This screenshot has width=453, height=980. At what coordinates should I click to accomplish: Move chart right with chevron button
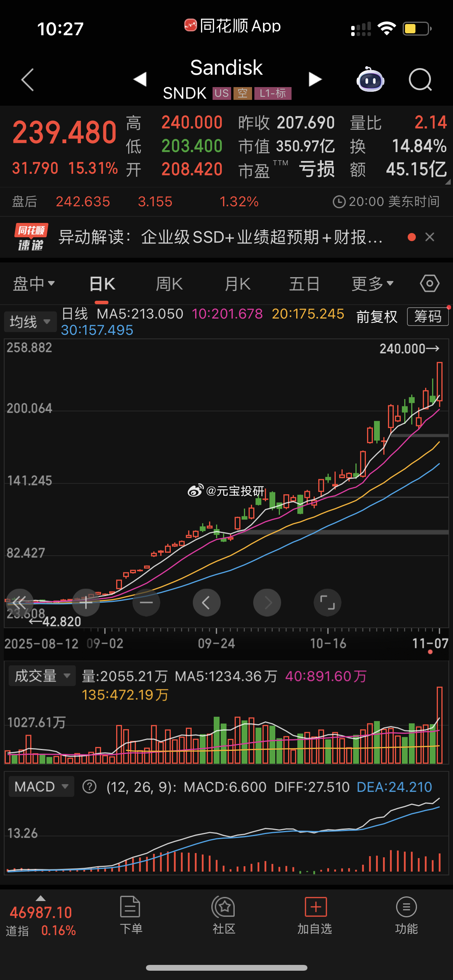pos(267,602)
